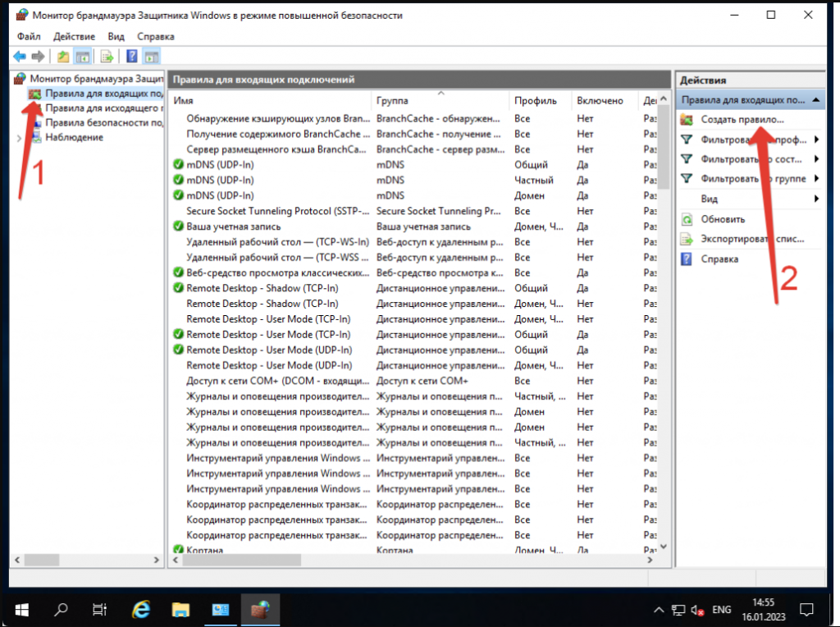Screen dimensions: 840x627
Task: Click the export icon beside Экспортировать список
Action: (687, 239)
